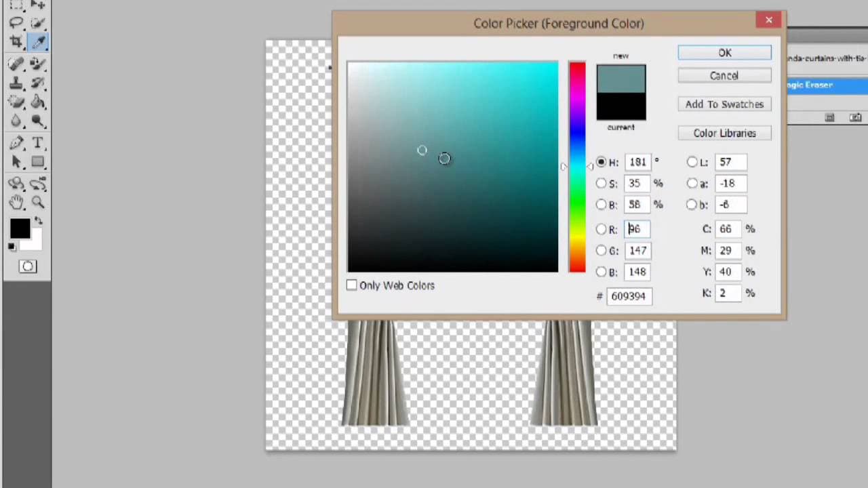Close the Color Picker dialog
The image size is (868, 488).
[769, 20]
